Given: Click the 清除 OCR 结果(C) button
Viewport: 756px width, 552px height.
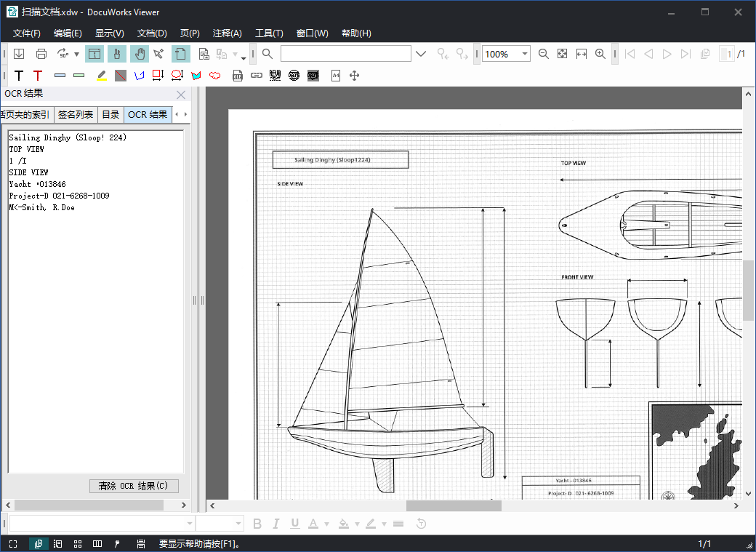Looking at the screenshot, I should click(133, 486).
